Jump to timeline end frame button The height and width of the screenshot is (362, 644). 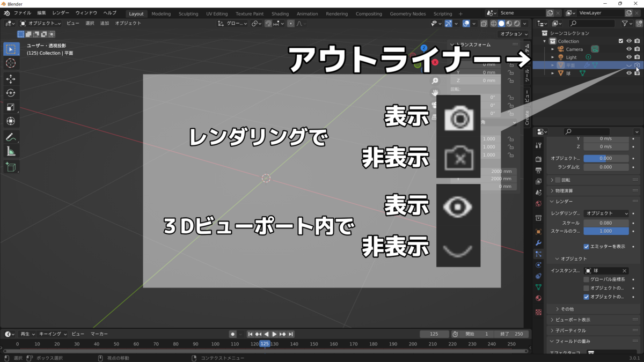(291, 334)
